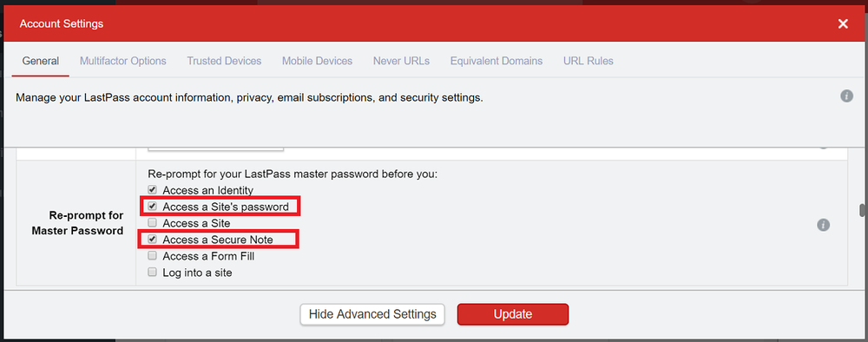Select the Never URLs tab
The height and width of the screenshot is (342, 868).
pyautogui.click(x=401, y=61)
